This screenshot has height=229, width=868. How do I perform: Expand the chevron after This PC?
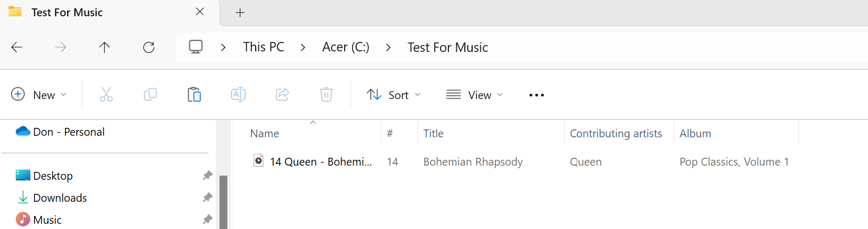303,47
